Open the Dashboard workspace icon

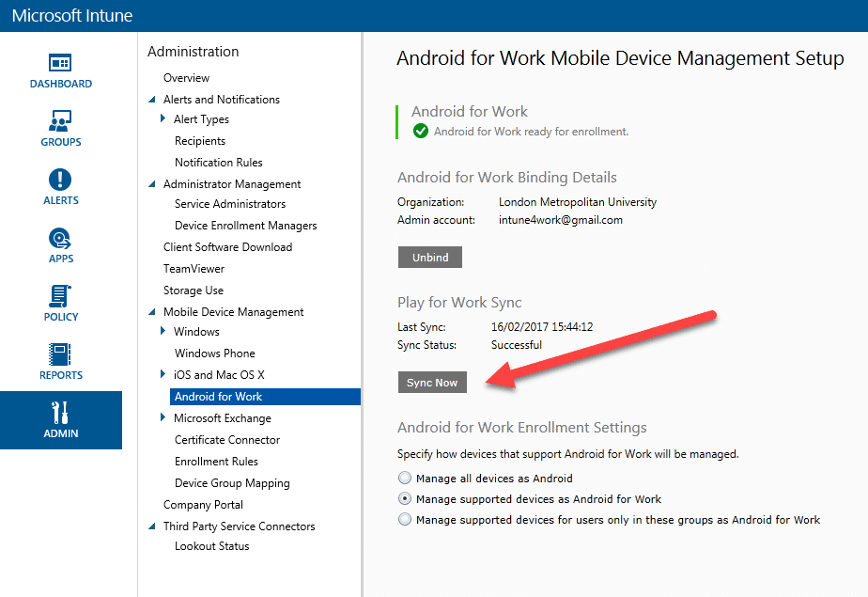(x=60, y=63)
